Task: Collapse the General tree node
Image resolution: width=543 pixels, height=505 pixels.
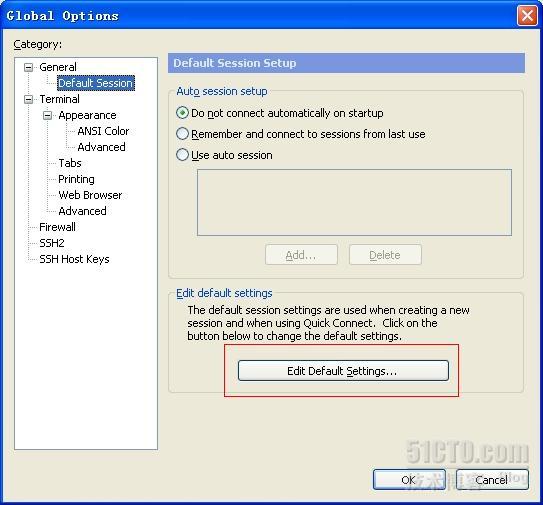Action: pyautogui.click(x=29, y=67)
